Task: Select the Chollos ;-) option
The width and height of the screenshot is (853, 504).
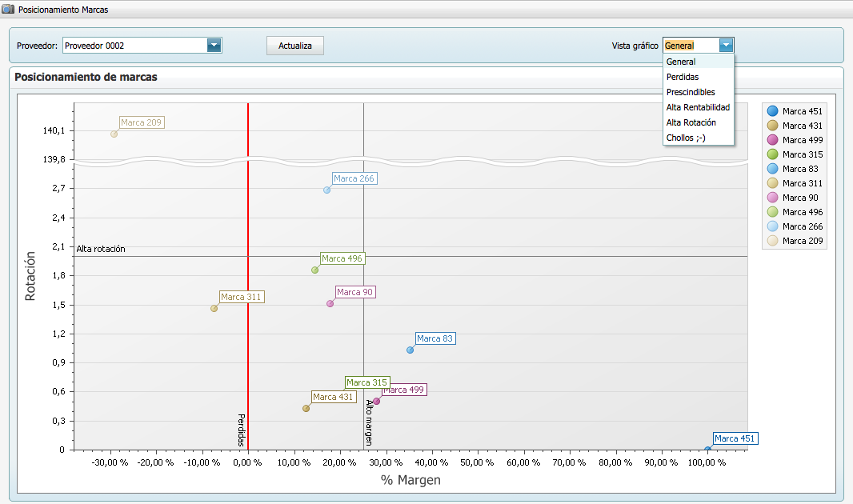Action: click(x=686, y=138)
